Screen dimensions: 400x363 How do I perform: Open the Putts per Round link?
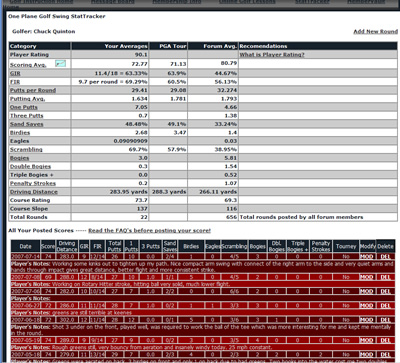coord(33,90)
